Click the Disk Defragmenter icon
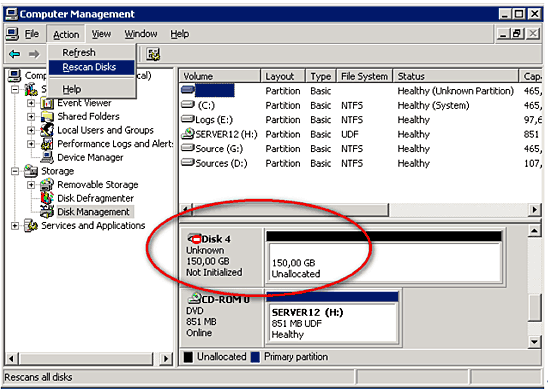The image size is (548, 392). 47,198
